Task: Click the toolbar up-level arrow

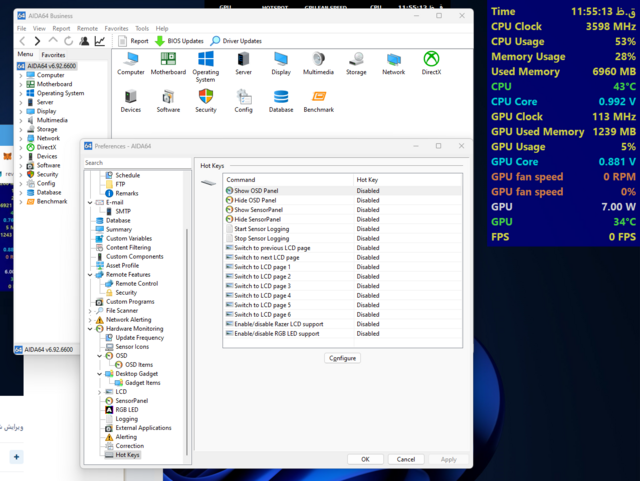Action: click(x=53, y=40)
